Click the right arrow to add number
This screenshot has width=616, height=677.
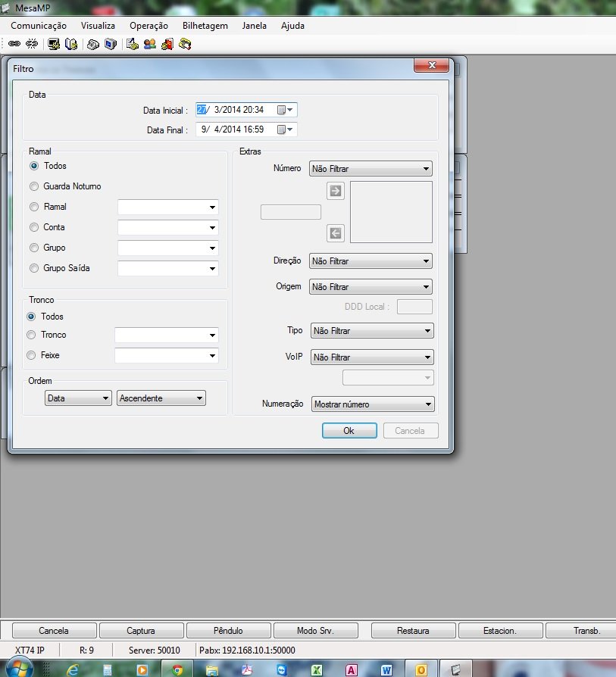336,191
